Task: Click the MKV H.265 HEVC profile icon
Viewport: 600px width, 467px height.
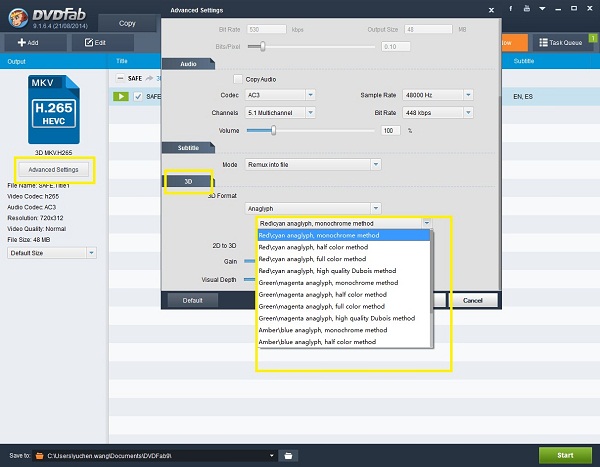Action: tap(54, 109)
